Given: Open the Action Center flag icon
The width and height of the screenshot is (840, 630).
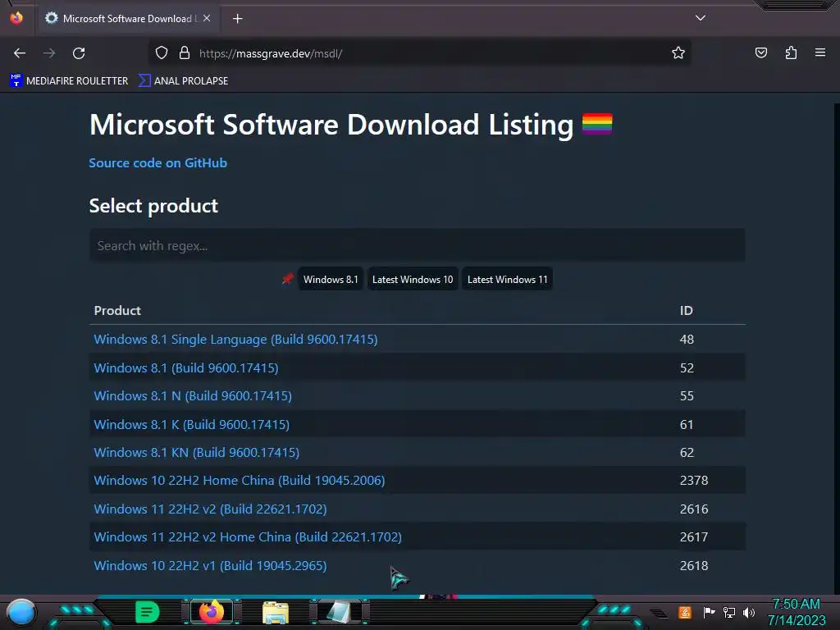Looking at the screenshot, I should click(x=709, y=612).
